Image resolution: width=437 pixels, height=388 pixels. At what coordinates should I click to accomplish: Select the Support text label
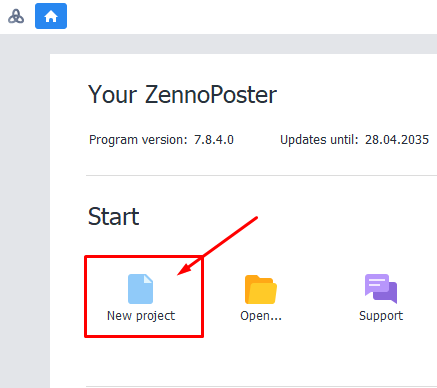coord(381,316)
